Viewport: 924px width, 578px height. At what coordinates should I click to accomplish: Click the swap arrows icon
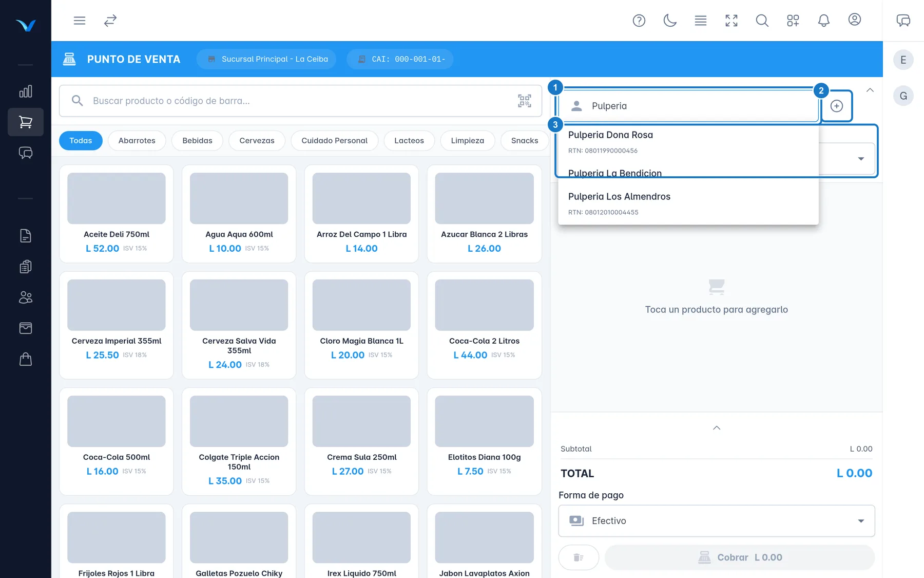click(x=110, y=21)
